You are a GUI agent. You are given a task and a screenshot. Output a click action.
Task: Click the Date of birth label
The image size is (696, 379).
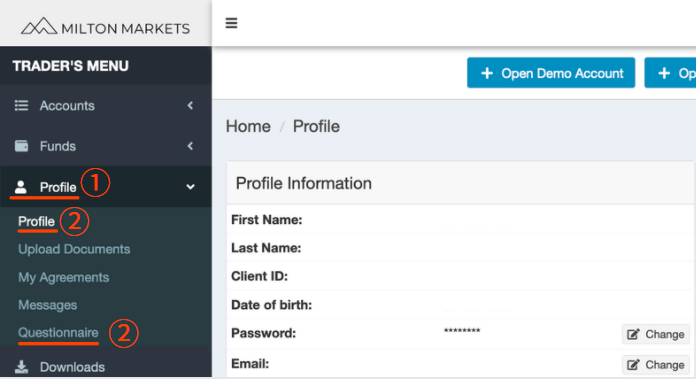pos(272,305)
